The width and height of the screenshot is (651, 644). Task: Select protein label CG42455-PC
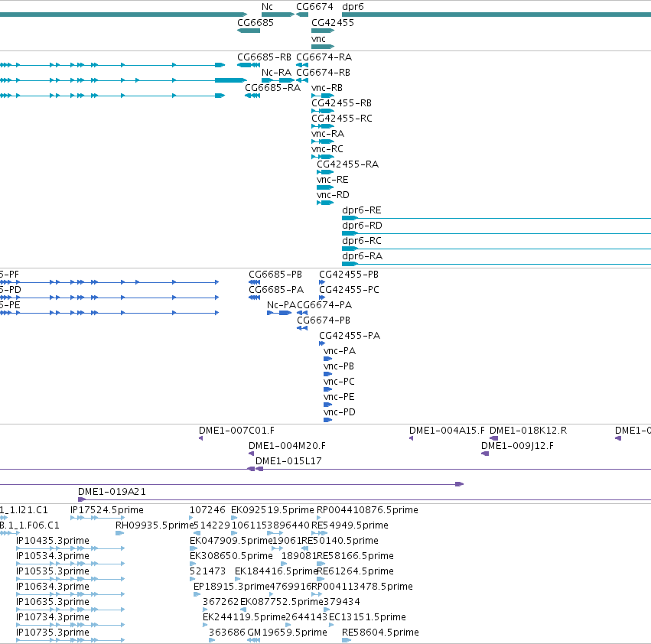[349, 290]
